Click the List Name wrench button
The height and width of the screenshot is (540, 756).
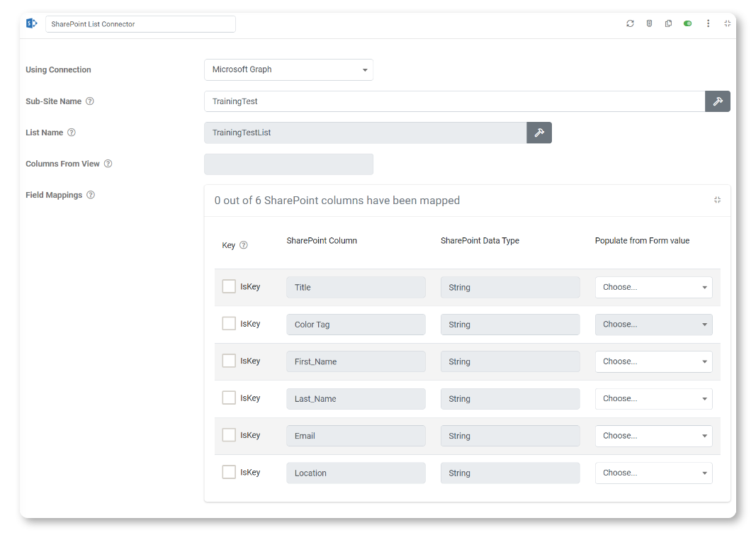[x=539, y=133]
